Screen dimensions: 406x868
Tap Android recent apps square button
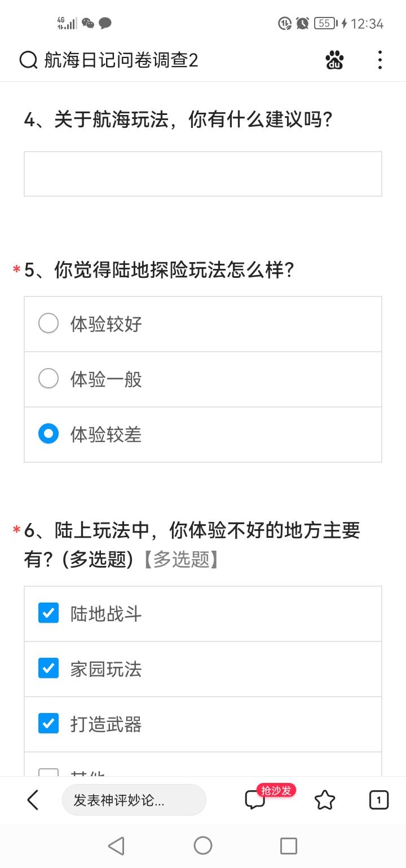289,845
